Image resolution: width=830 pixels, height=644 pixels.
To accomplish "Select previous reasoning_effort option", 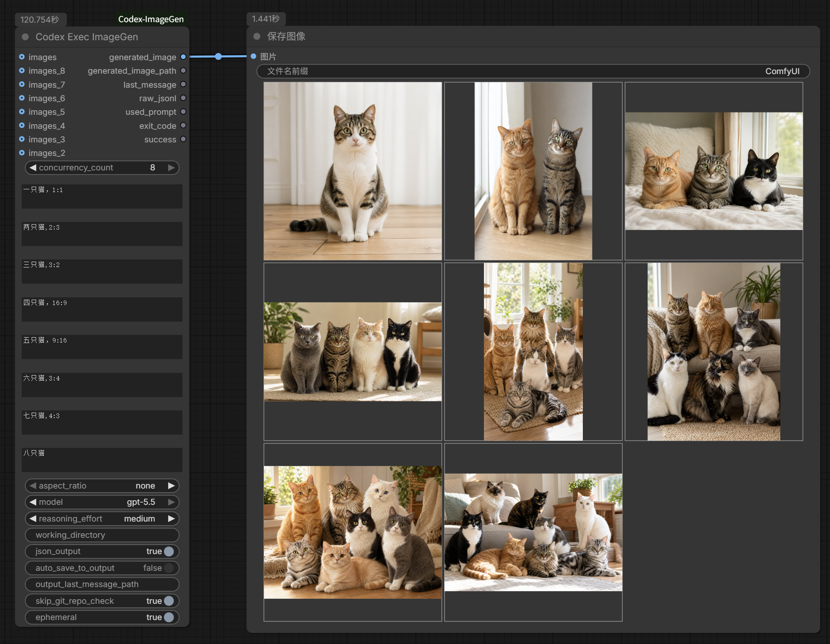I will click(x=33, y=519).
